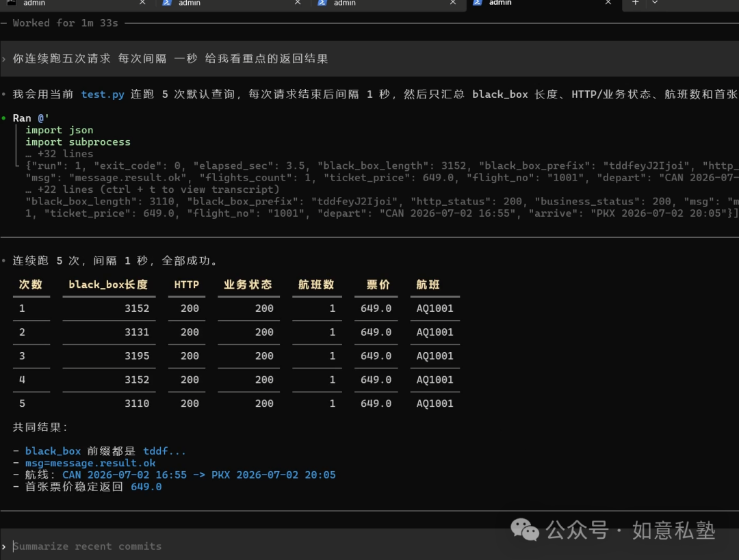Click black_box length '3195' in row 3
The width and height of the screenshot is (739, 560).
137,356
